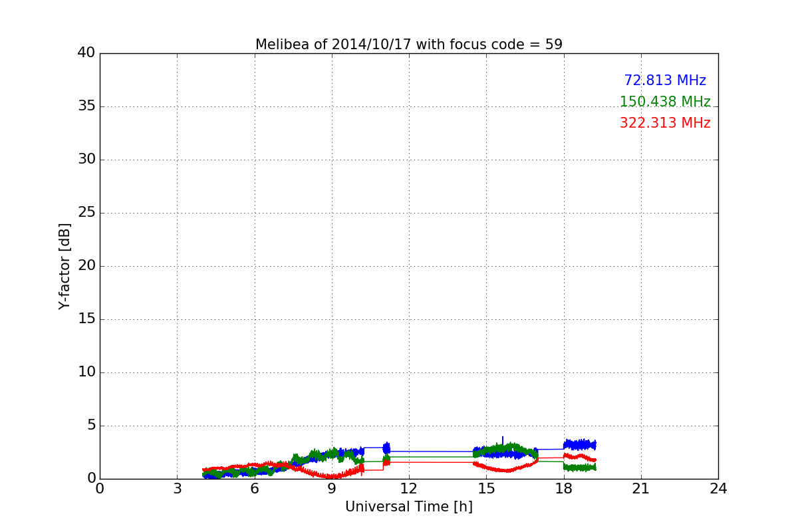Viewport: 798px width, 532px height.
Task: Click the Y-factor [dB] axis label
Action: coord(65,266)
